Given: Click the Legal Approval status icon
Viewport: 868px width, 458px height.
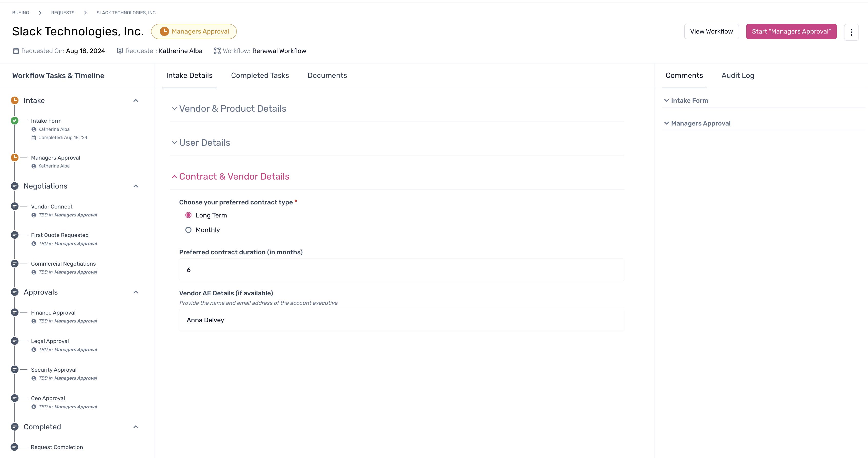Looking at the screenshot, I should pyautogui.click(x=15, y=341).
